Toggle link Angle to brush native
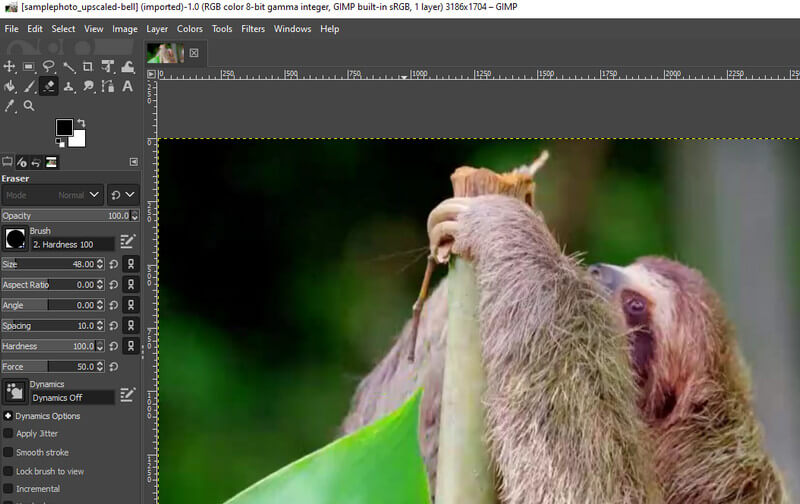Screen dimensions: 800x504 (x=131, y=305)
